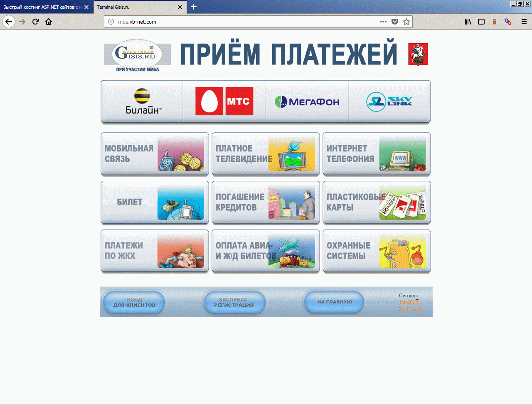Open the Погашение кредитов category

(266, 202)
